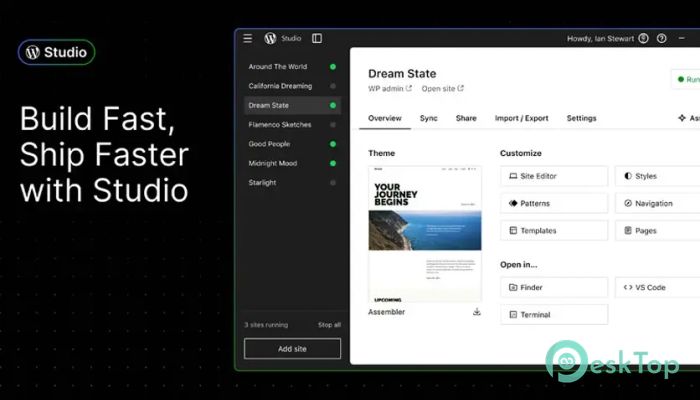
Task: Click Stop all running sites
Action: point(329,325)
